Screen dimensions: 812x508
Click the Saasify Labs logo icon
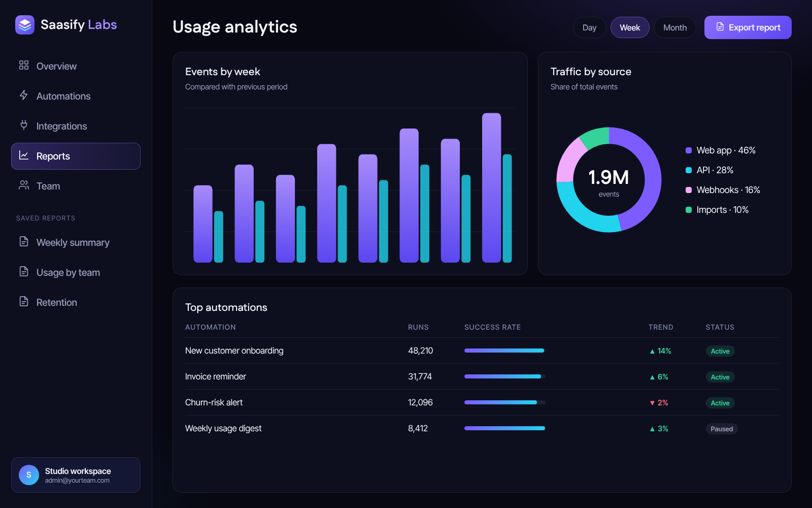(25, 25)
